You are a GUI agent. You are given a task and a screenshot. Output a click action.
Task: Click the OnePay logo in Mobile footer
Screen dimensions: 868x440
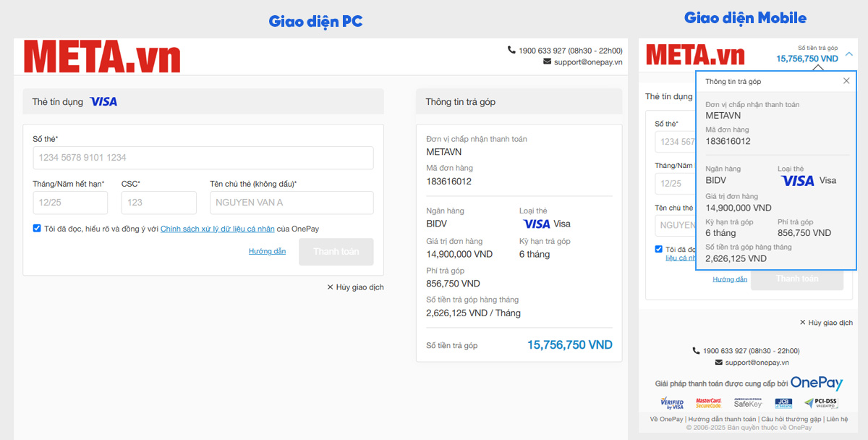(x=817, y=383)
